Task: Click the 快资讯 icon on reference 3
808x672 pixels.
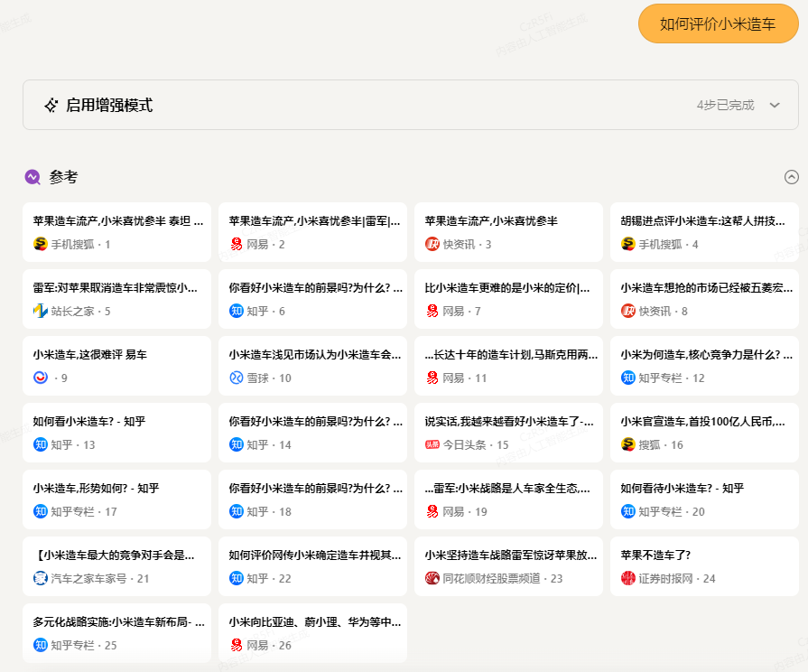Action: pos(432,244)
